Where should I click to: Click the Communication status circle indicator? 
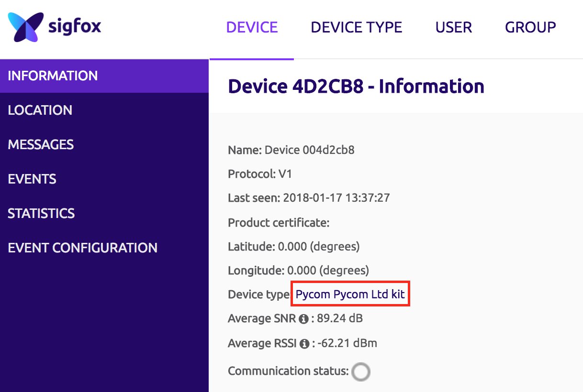pyautogui.click(x=360, y=371)
